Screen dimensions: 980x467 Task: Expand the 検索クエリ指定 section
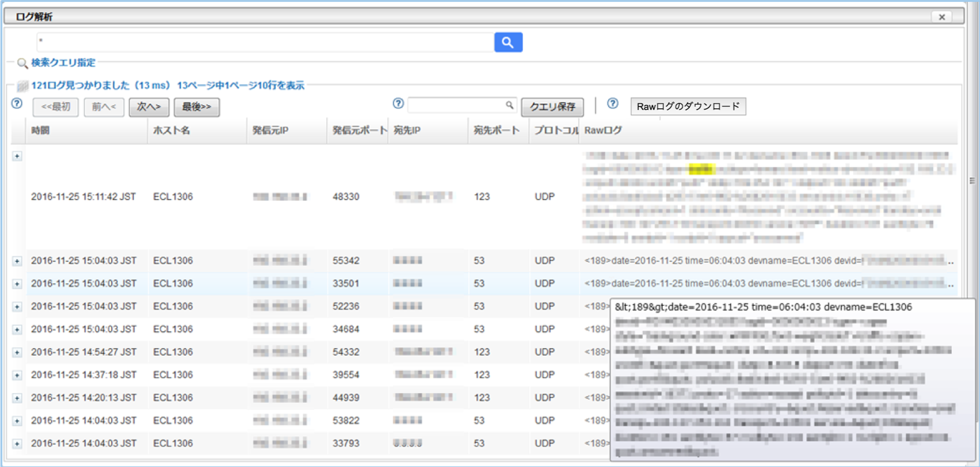(62, 63)
